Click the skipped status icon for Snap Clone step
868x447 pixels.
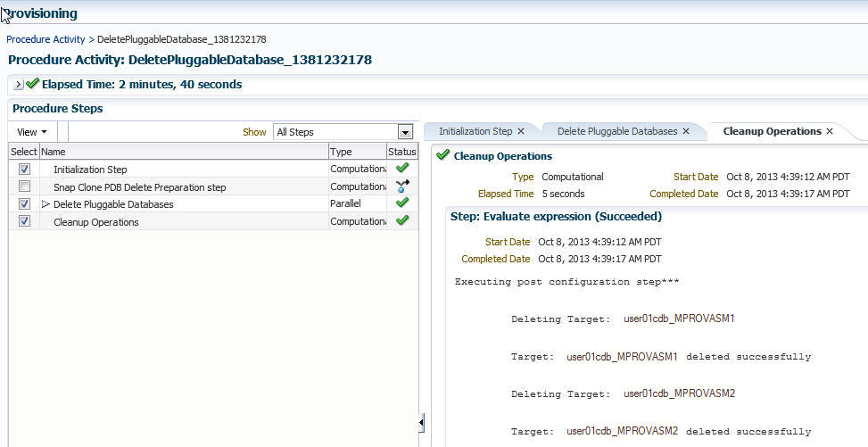pyautogui.click(x=402, y=186)
